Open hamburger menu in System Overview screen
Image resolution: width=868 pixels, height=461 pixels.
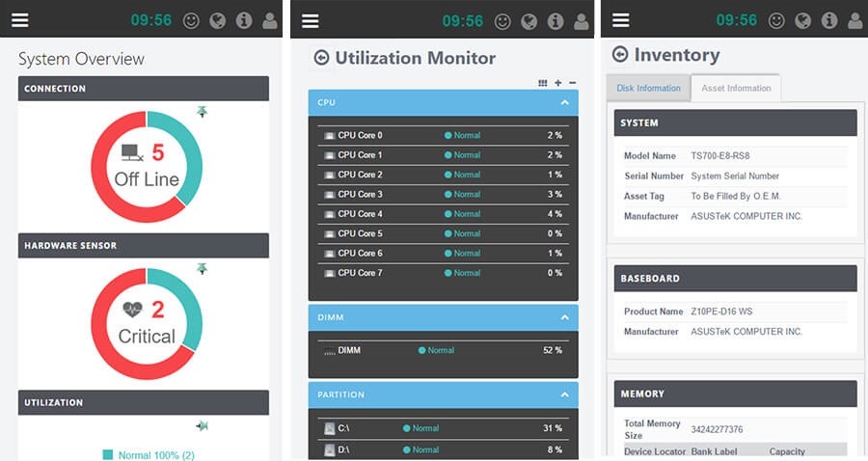20,20
